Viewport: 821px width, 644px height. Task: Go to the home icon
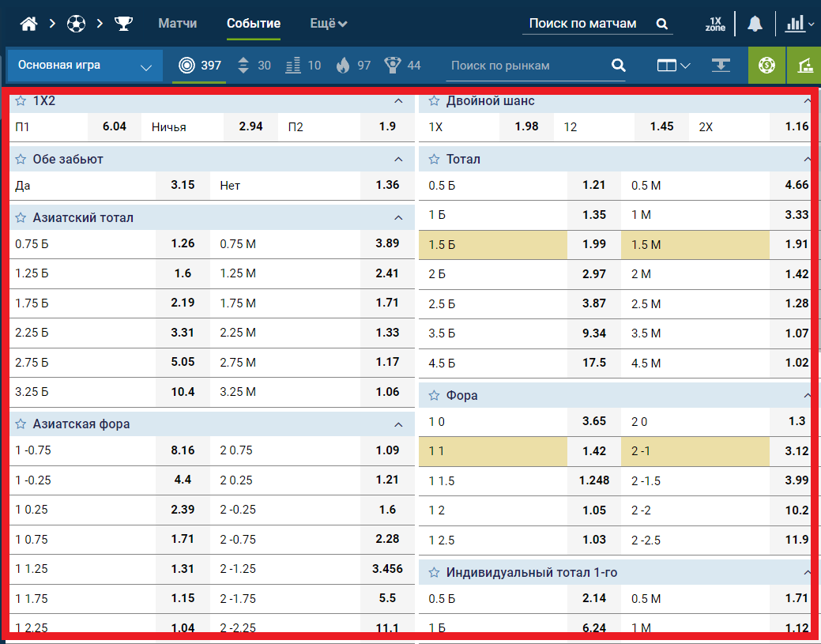coord(28,24)
